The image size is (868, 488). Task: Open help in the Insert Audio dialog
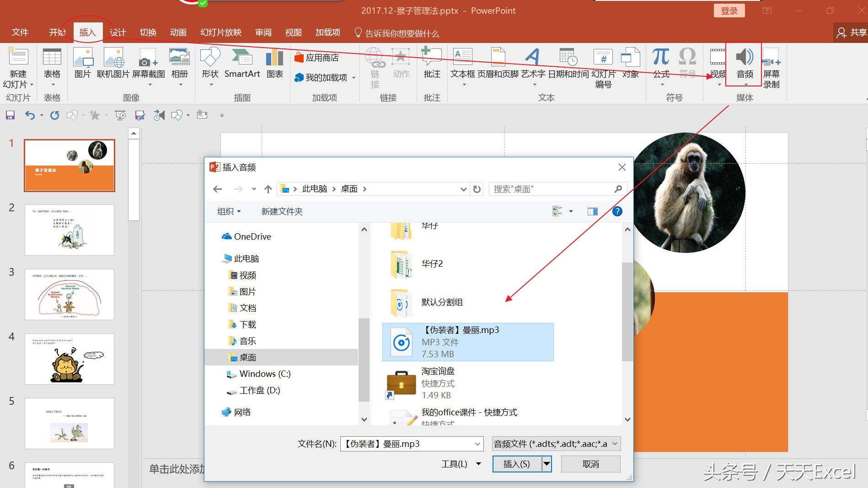617,211
